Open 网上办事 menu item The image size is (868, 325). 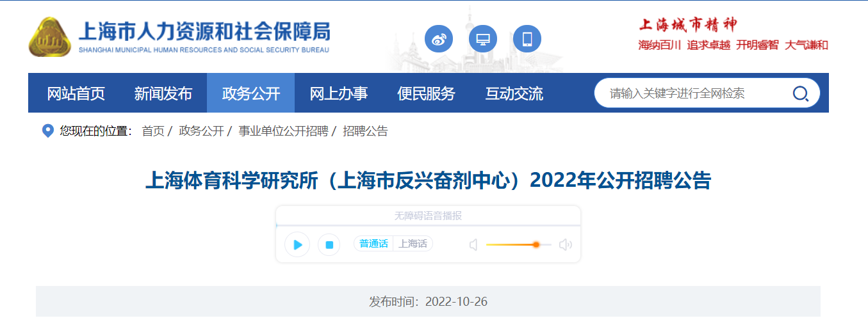coord(339,93)
